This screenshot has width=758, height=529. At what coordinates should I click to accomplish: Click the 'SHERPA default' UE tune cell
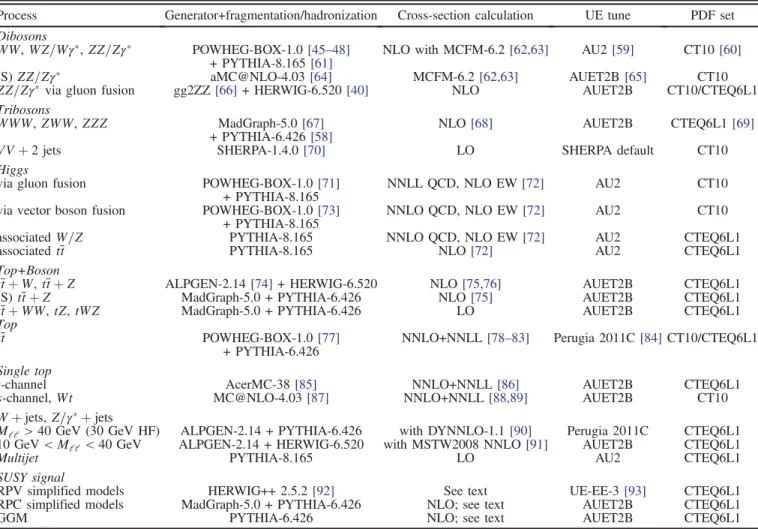pyautogui.click(x=608, y=150)
